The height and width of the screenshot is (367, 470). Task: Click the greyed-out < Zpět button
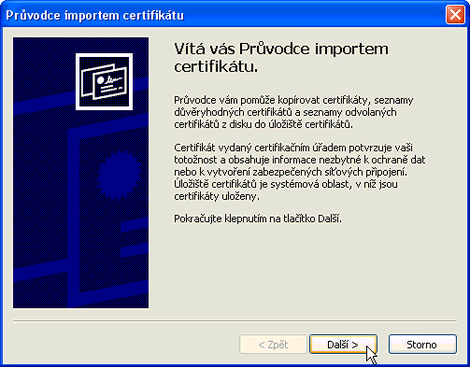(x=273, y=344)
